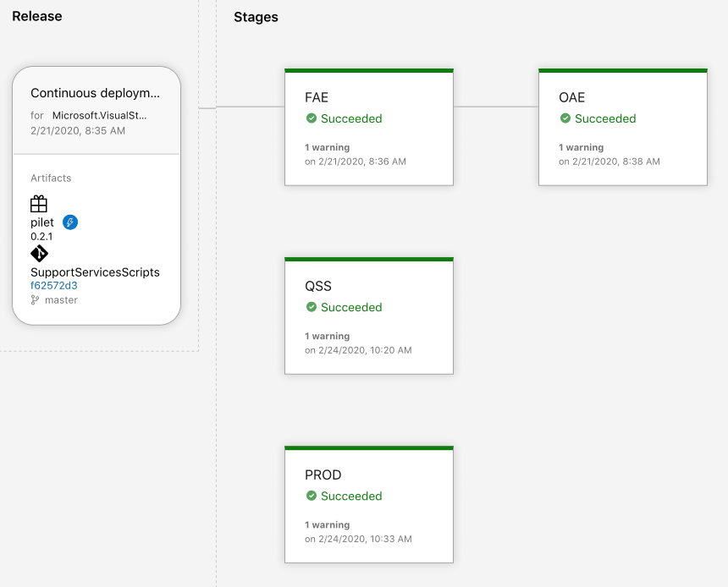Click the Microsoft.VisualSt... trigger identity
The image size is (728, 587).
[99, 116]
